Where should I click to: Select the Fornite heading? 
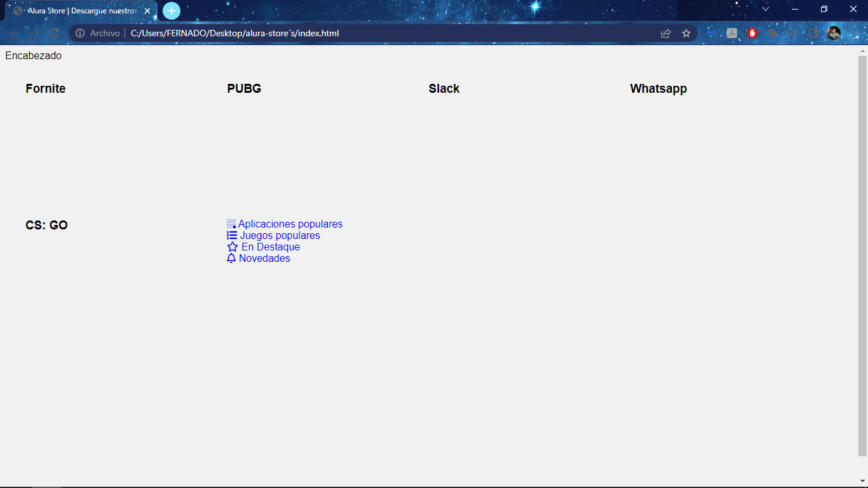coord(46,88)
